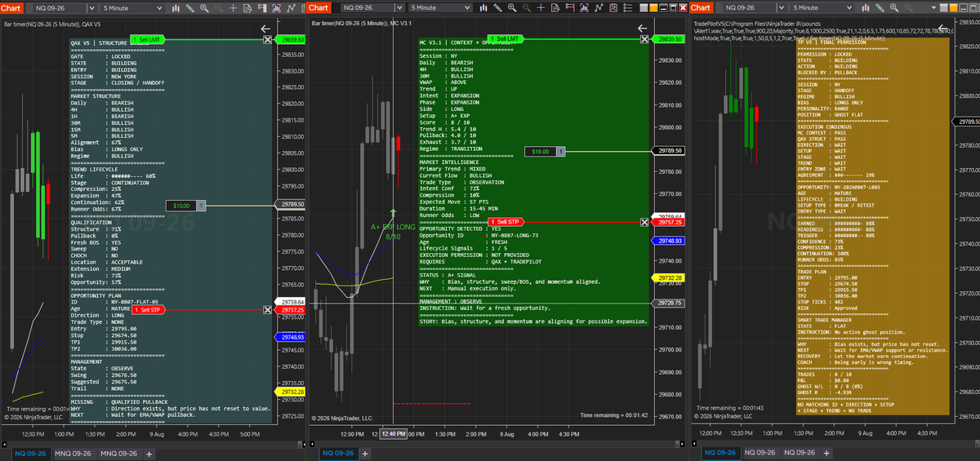Click zoom in magnifier in middle chart

coord(512,7)
